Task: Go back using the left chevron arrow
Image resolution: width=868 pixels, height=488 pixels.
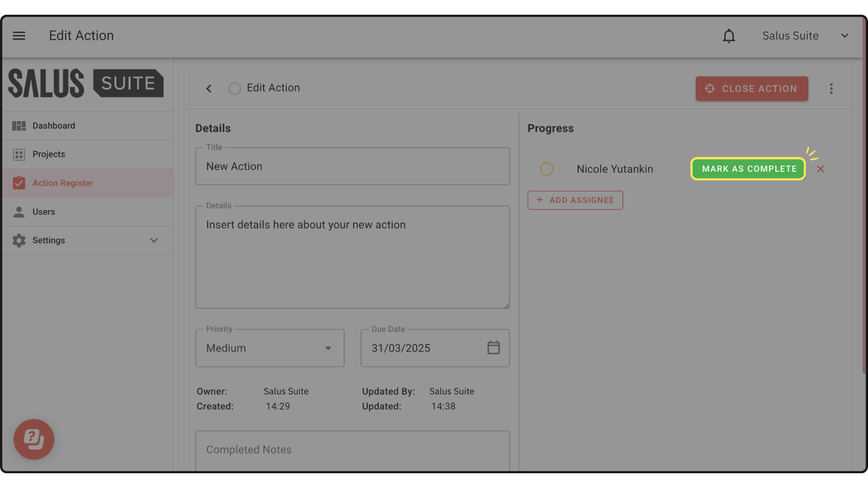Action: point(209,88)
